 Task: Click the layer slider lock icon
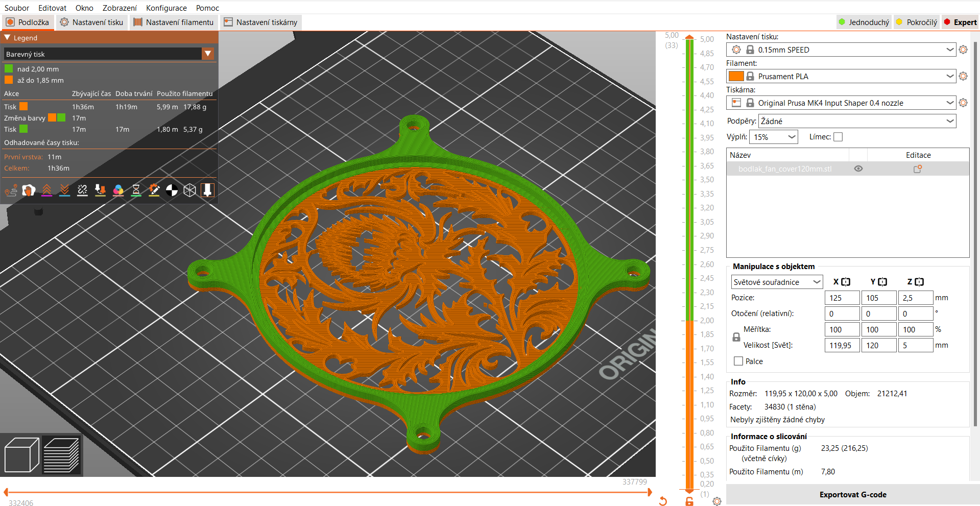689,501
